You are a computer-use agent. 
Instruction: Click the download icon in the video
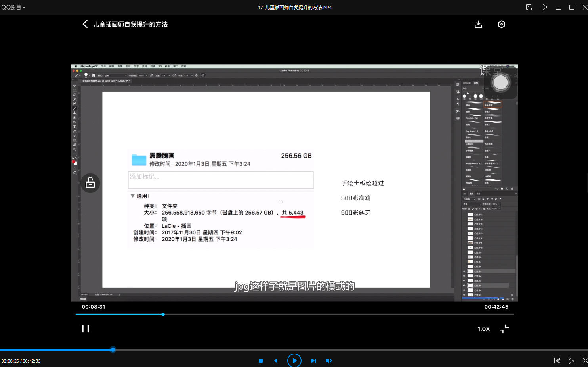(479, 24)
